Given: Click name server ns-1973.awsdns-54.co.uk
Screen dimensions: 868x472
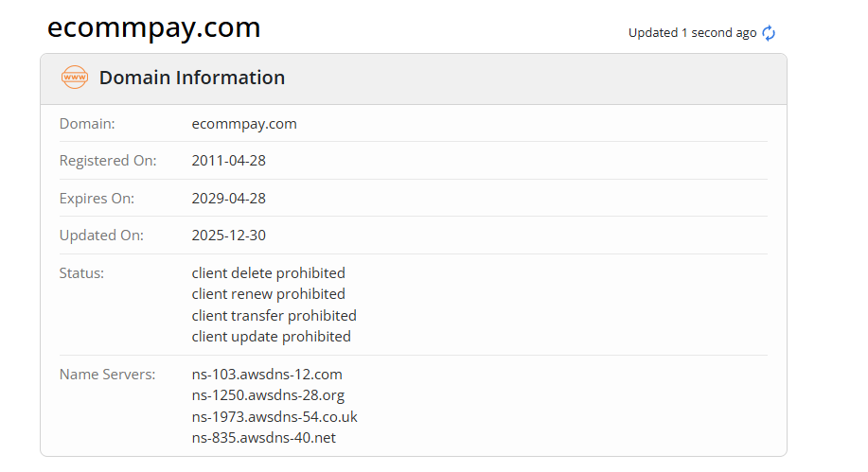Looking at the screenshot, I should click(275, 416).
